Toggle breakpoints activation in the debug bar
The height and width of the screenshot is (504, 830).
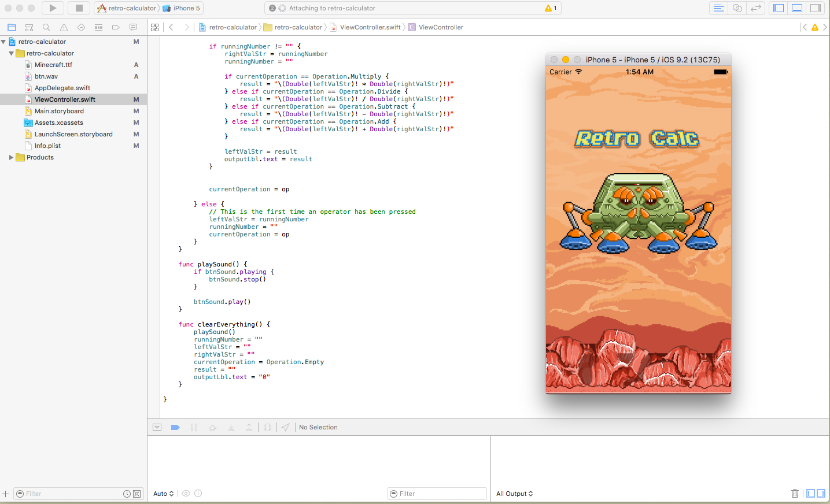[175, 427]
